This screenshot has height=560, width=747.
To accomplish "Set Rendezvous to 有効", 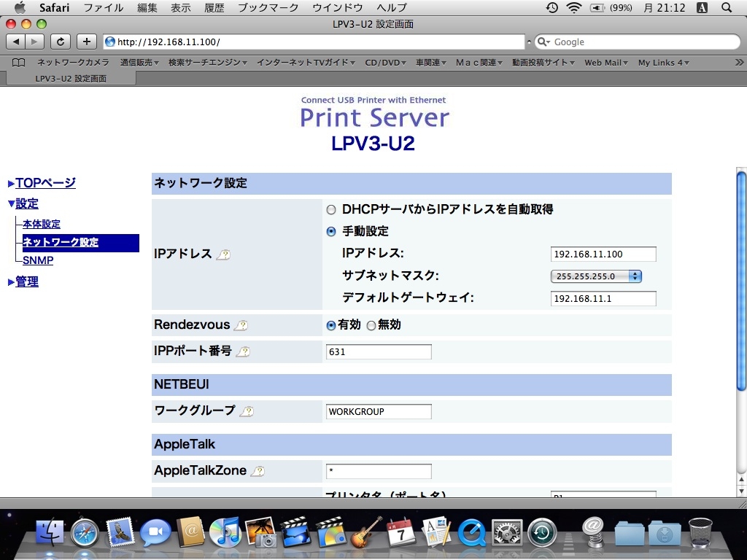I will coord(331,326).
